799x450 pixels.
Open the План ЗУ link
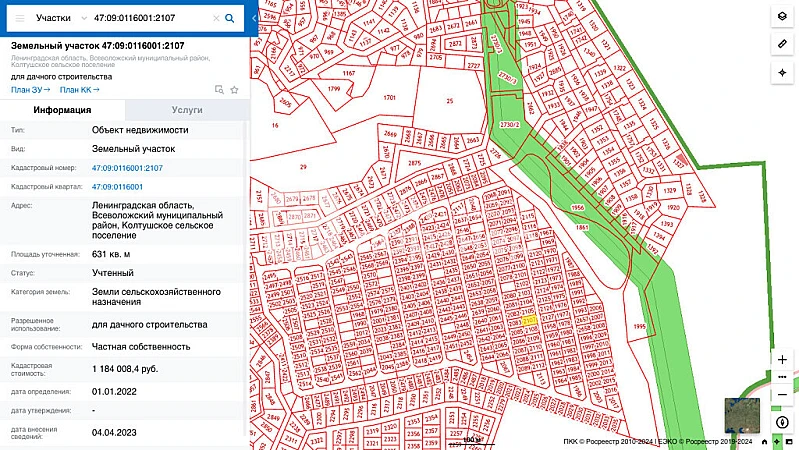30,90
